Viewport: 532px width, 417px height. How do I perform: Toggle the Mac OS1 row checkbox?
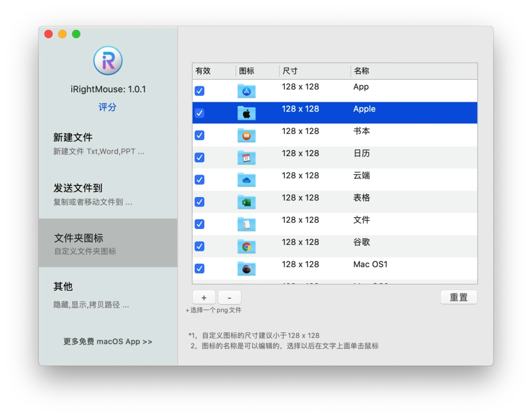pyautogui.click(x=199, y=268)
